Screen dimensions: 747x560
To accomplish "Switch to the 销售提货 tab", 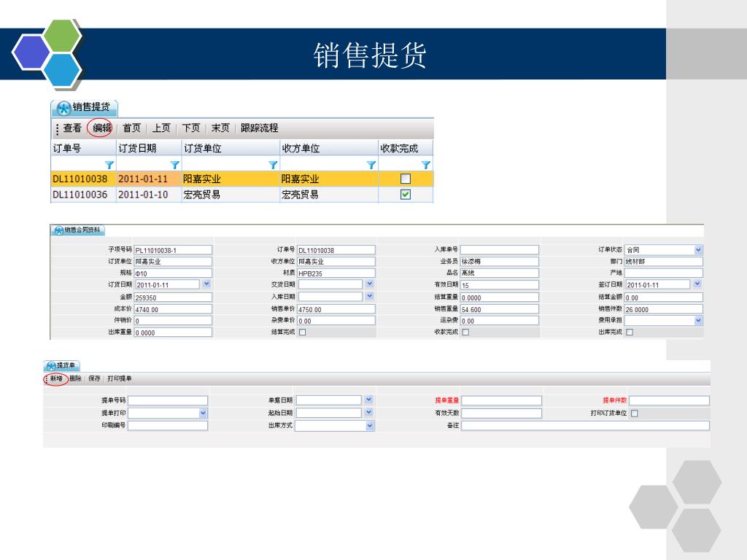I will (x=85, y=108).
